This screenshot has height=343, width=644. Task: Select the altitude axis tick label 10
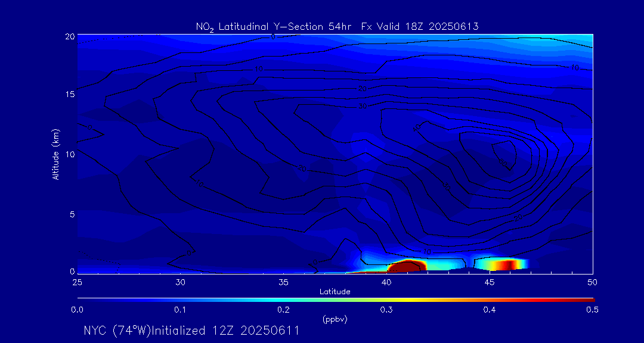69,154
